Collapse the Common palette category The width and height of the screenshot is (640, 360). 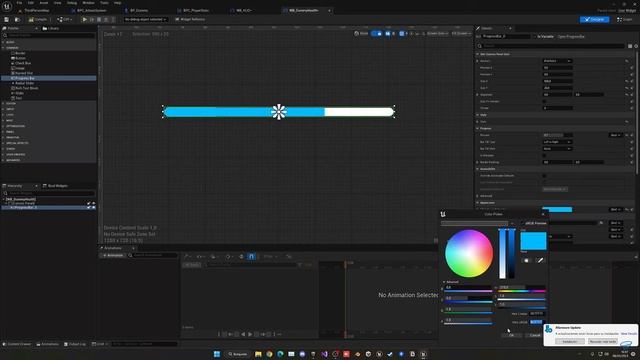[x=4, y=48]
